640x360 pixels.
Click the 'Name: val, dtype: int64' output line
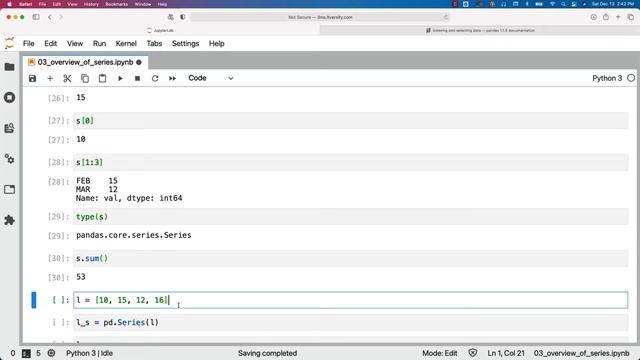pos(129,198)
